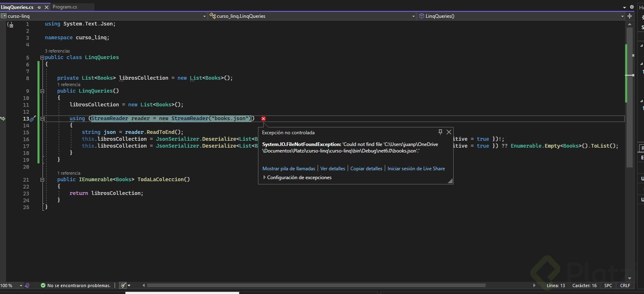Close the LinqQueries.cs tab
The image size is (644, 294).
click(x=46, y=7)
